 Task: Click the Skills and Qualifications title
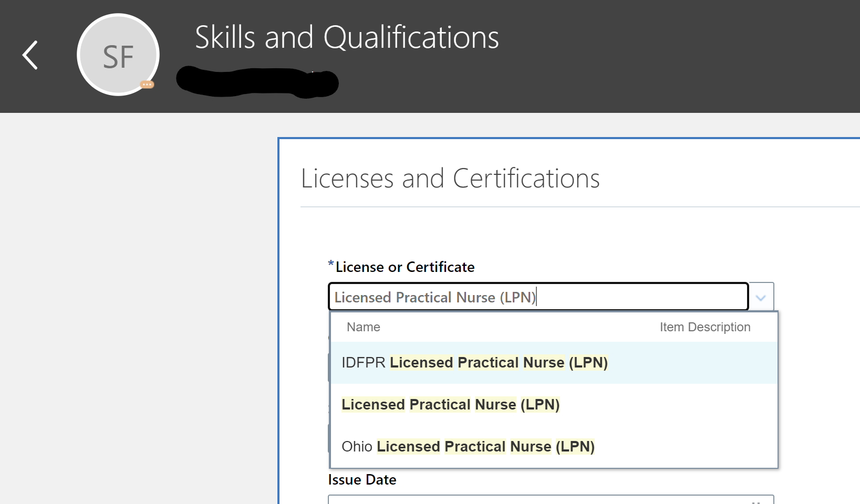pyautogui.click(x=347, y=37)
